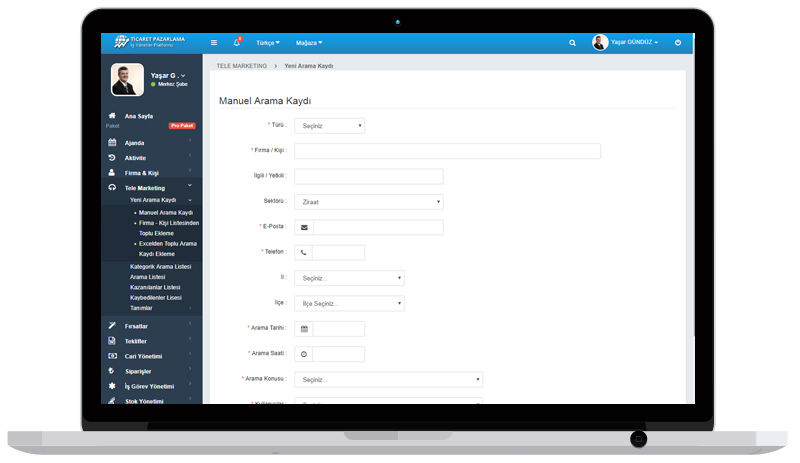Open Cari Yönetimi menu item

pyautogui.click(x=143, y=356)
